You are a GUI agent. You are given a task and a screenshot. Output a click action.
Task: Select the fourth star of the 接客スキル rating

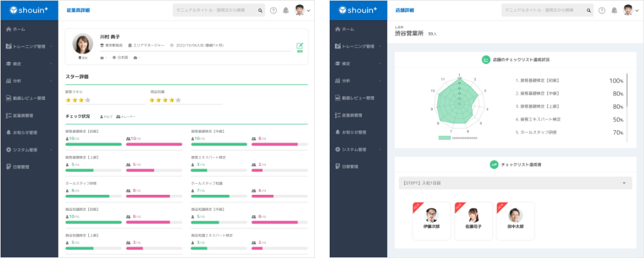pos(88,100)
